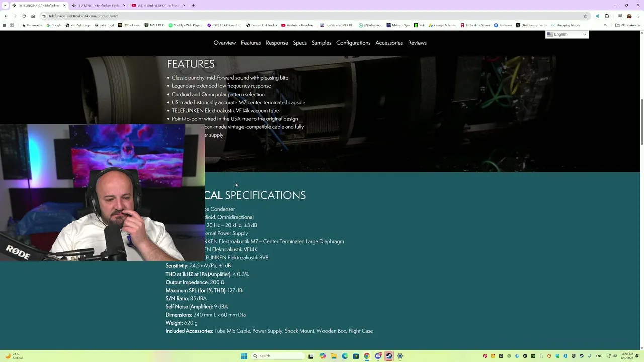Viewport: 644px width, 362px height.
Task: Bookmark this page with the star icon
Action: pyautogui.click(x=585, y=16)
